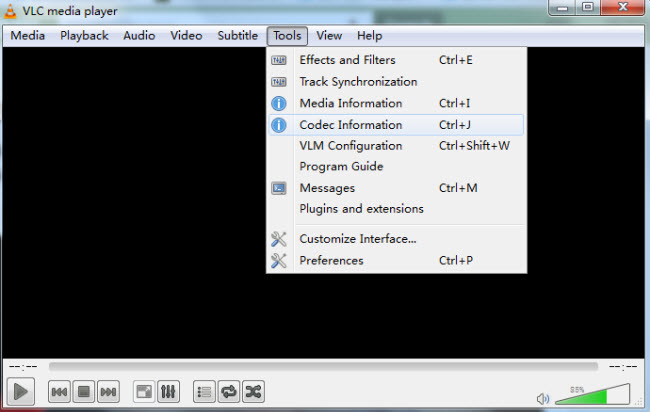Select Media Information menu entry

(396, 103)
